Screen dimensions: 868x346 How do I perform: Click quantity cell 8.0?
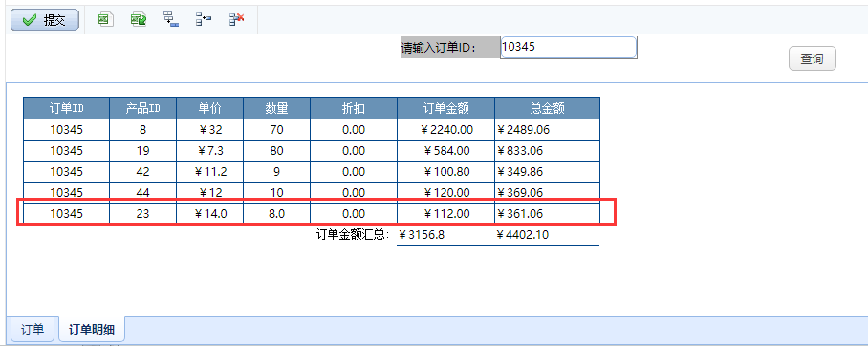click(277, 214)
